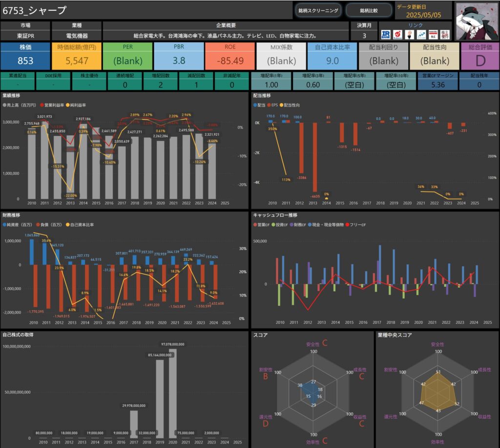Open the bald man cartoon link icon
Image resolution: width=500 pixels, height=448 pixels.
point(410,35)
